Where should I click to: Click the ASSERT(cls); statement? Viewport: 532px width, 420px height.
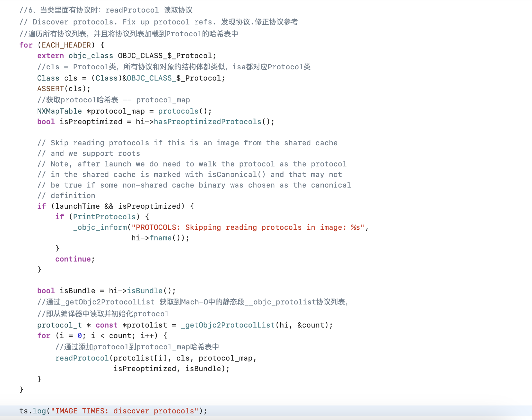click(64, 88)
